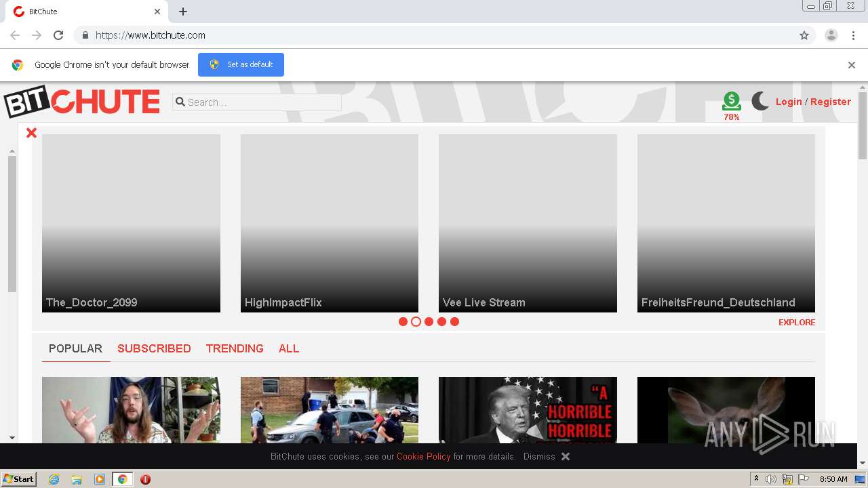
Task: Bookmark this page with star
Action: click(x=804, y=35)
